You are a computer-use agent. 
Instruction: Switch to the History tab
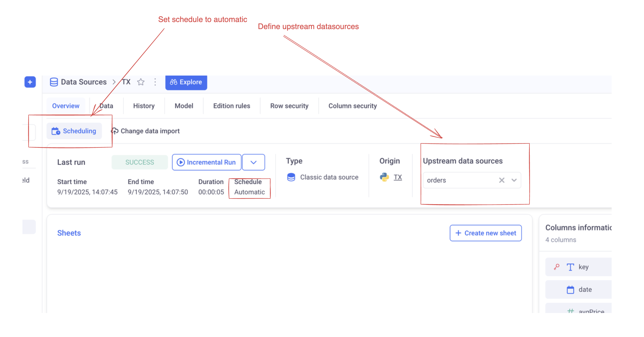point(144,106)
